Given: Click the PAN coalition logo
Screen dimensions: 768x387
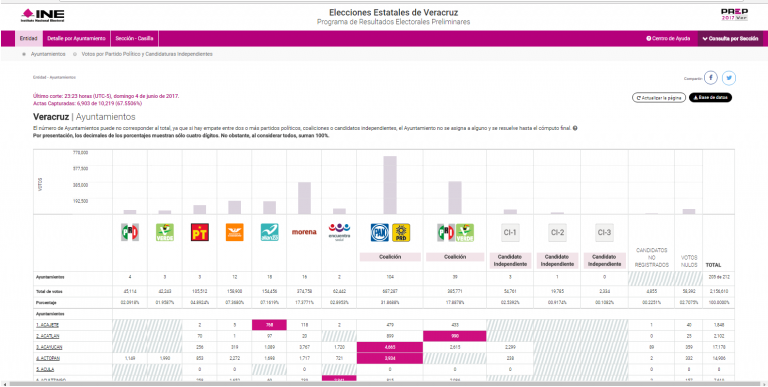Looking at the screenshot, I should point(380,233).
